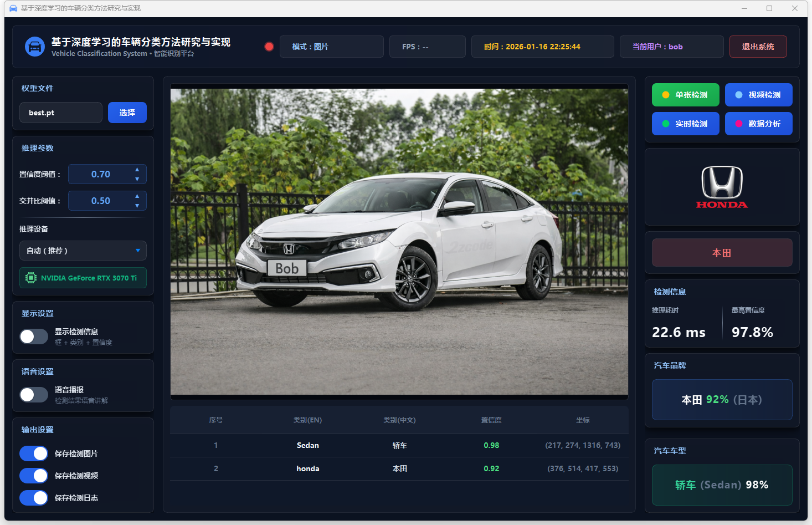Decrease IoU threshold with down arrow
Image resolution: width=812 pixels, height=525 pixels.
point(137,206)
